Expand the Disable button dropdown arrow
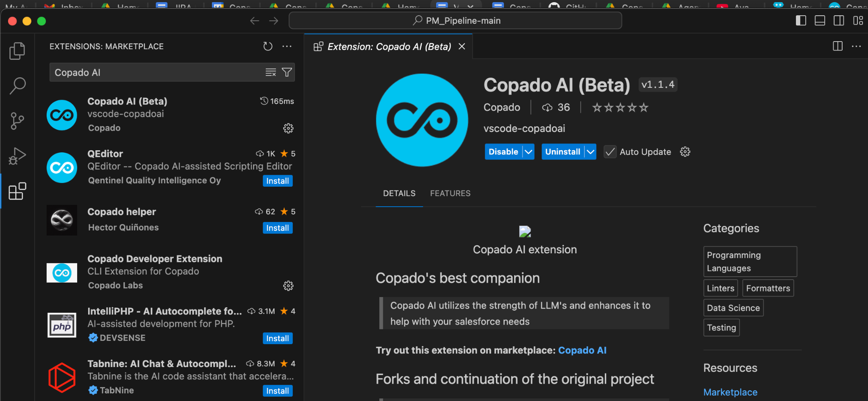Image resolution: width=868 pixels, height=401 pixels. [x=529, y=152]
